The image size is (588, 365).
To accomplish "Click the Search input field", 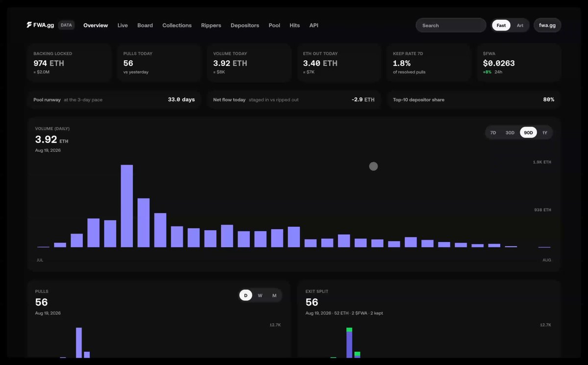I will click(x=451, y=26).
